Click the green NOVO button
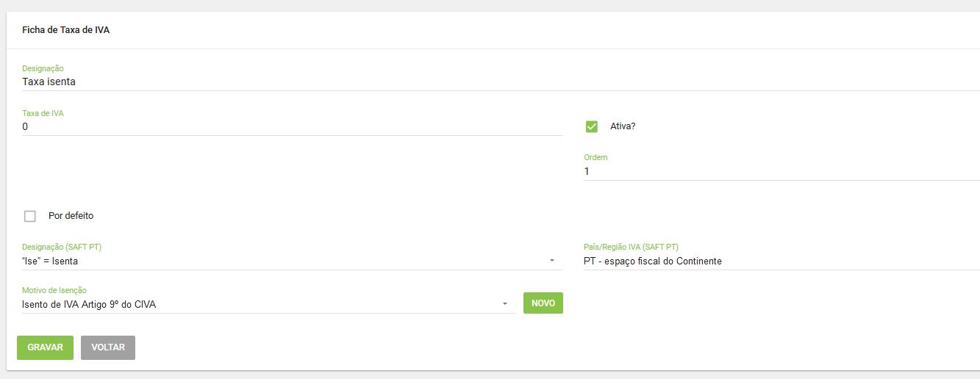The image size is (980, 379). pos(543,303)
